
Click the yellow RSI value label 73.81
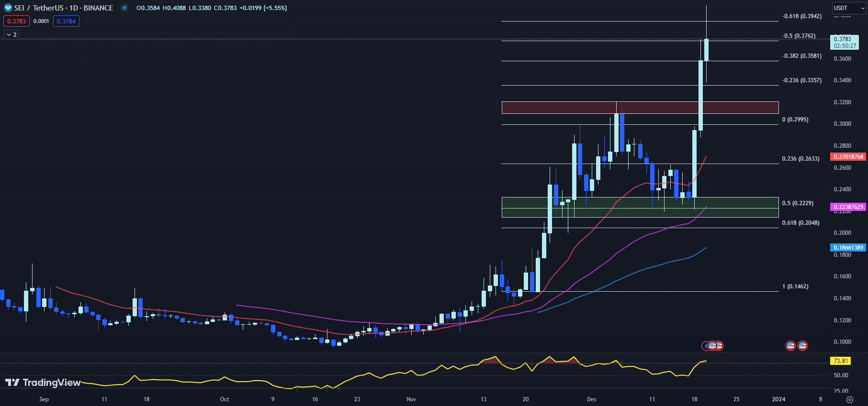coord(840,361)
